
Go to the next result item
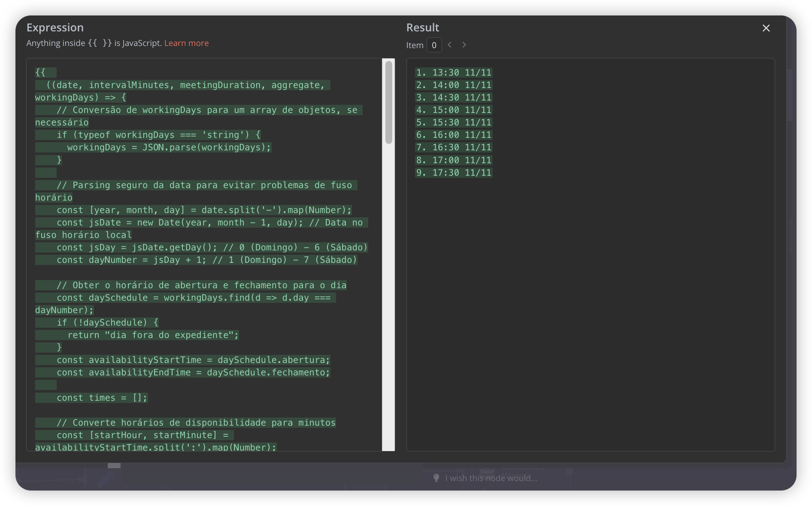tap(464, 45)
